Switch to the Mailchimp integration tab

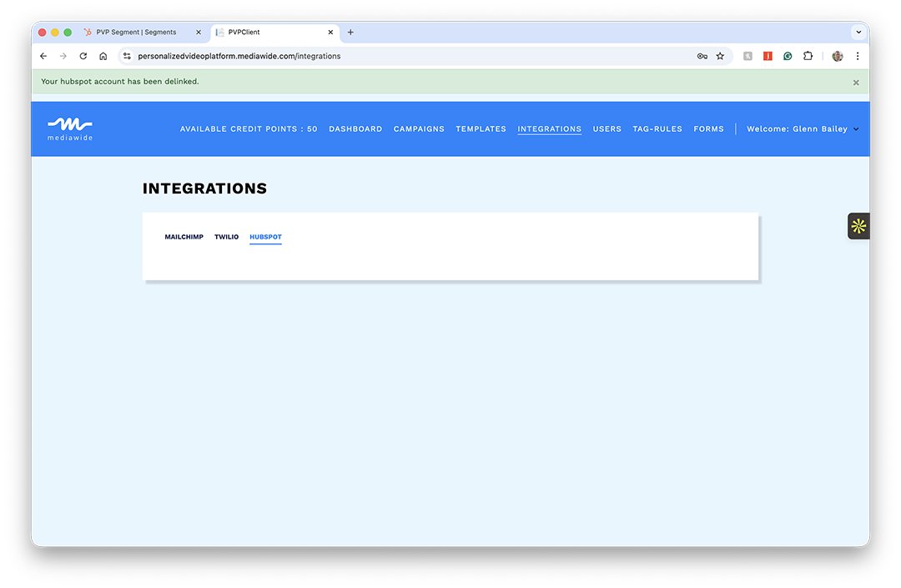[184, 237]
